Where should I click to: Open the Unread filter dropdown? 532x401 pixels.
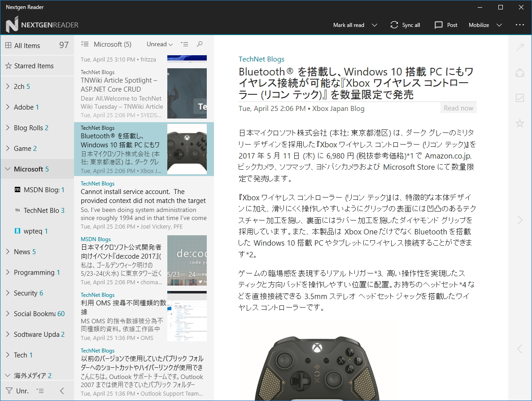(x=159, y=44)
